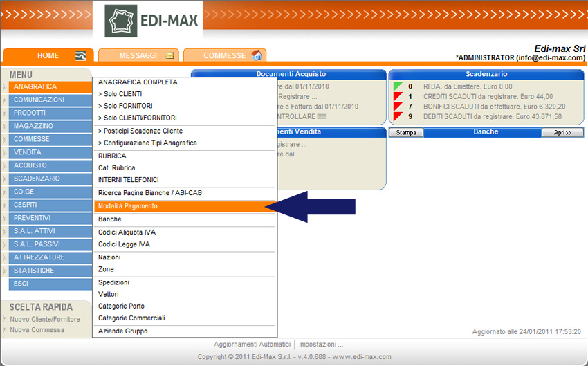Click ESCI in the sidebar menu

point(21,284)
